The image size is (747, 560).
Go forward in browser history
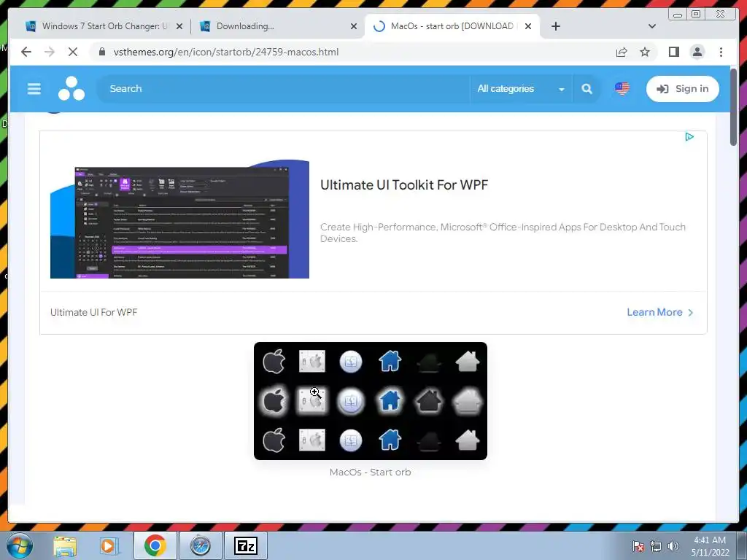(50, 52)
